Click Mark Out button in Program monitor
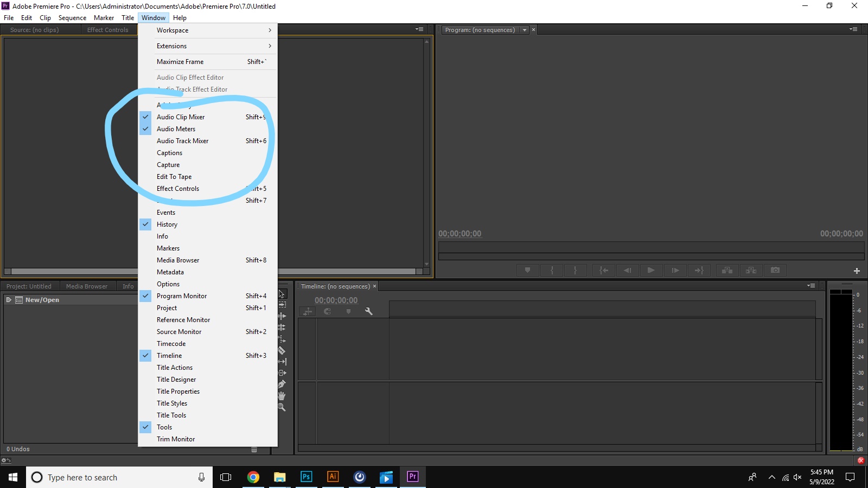This screenshot has width=868, height=488. coord(575,270)
